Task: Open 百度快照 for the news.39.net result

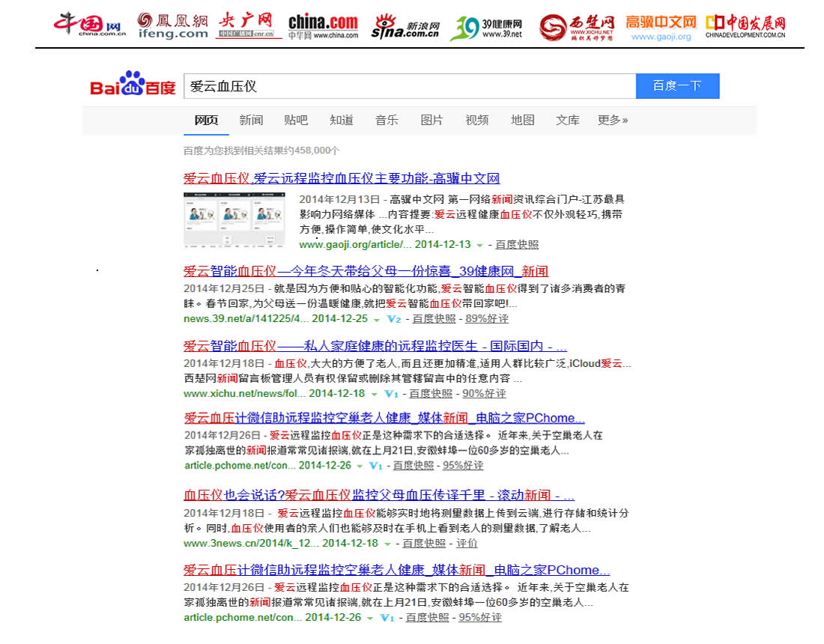Action: (434, 319)
